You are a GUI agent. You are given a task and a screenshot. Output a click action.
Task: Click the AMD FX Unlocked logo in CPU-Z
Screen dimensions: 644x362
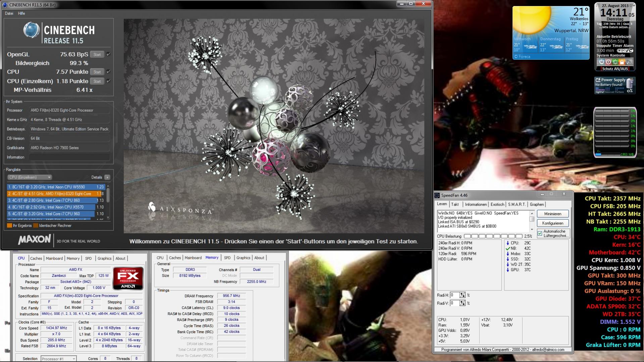point(128,278)
